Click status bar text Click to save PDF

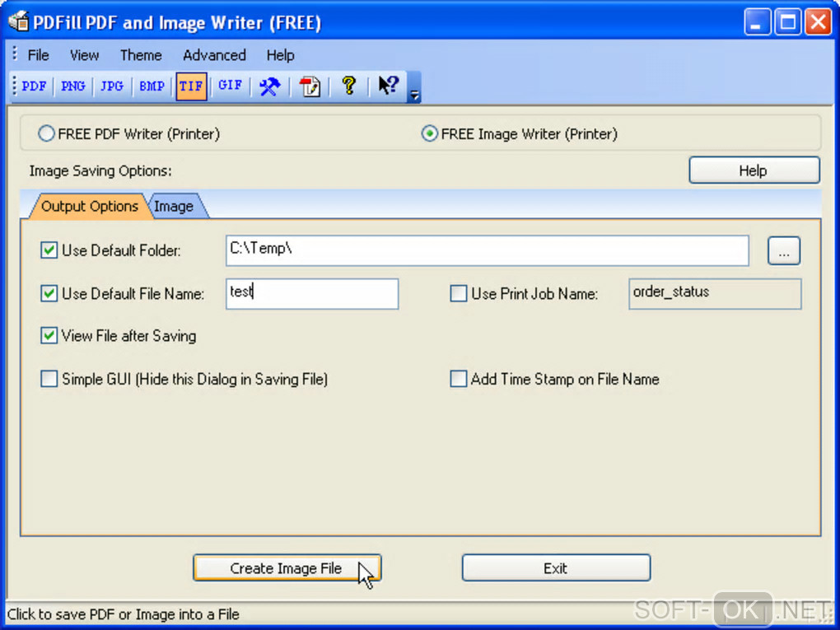coord(124,614)
